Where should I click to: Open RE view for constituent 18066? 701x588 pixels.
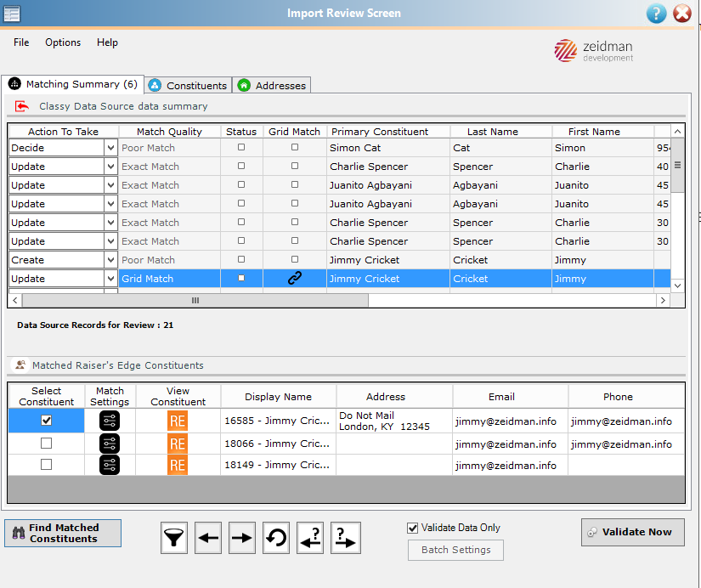click(x=178, y=444)
